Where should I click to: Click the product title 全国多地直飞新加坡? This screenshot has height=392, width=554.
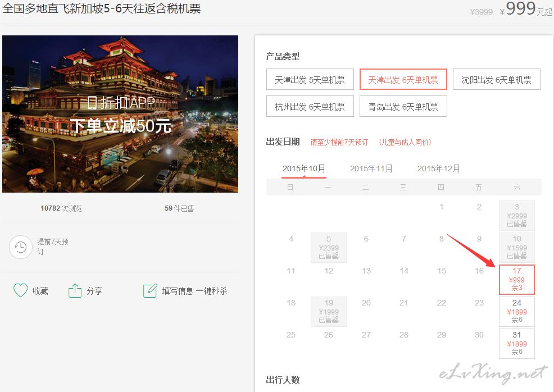tap(101, 8)
